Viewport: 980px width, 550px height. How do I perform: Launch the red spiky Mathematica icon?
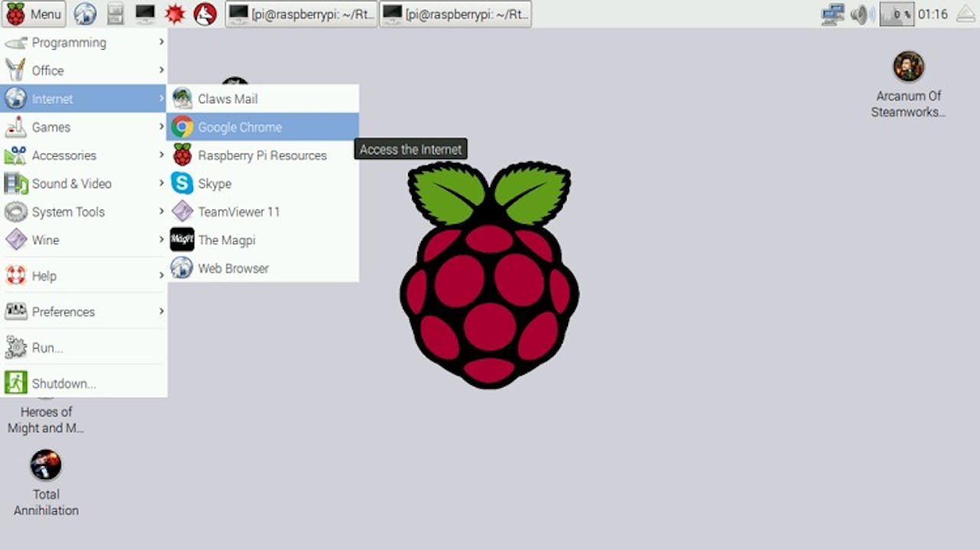pyautogui.click(x=175, y=14)
